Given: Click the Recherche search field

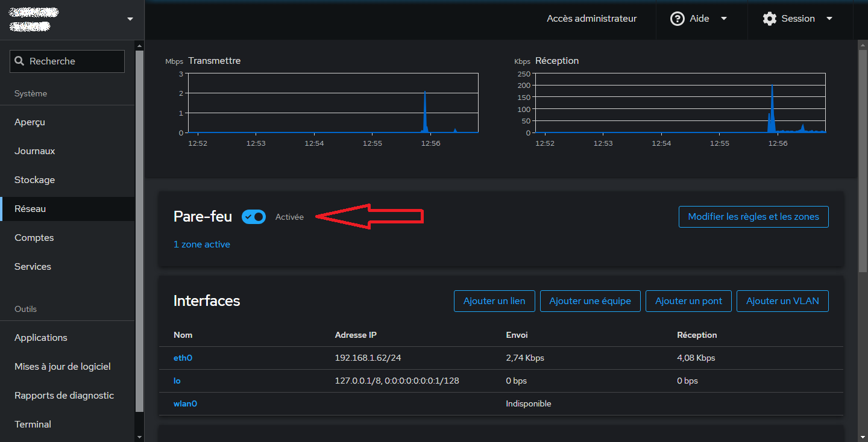Looking at the screenshot, I should [67, 61].
